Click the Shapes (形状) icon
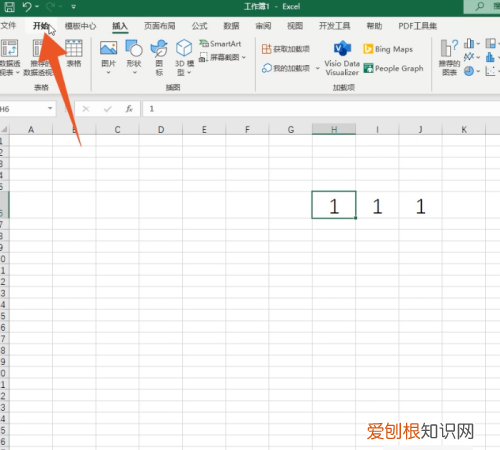 point(134,48)
